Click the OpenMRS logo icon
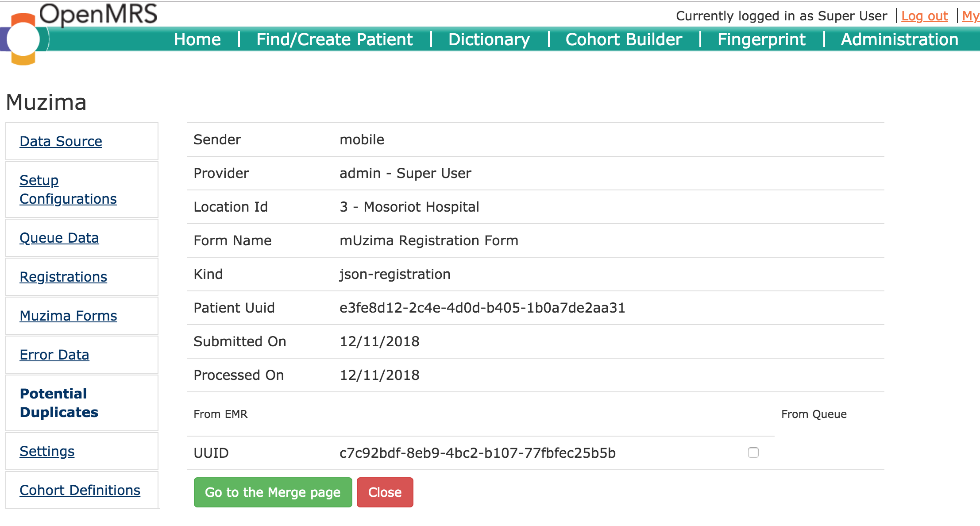The width and height of the screenshot is (980, 526). [x=23, y=39]
